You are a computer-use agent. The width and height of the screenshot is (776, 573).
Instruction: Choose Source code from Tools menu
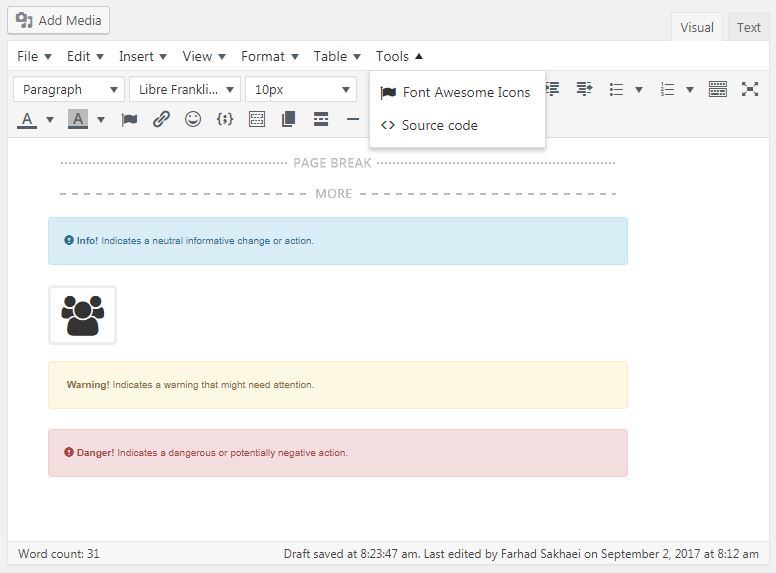[x=457, y=125]
